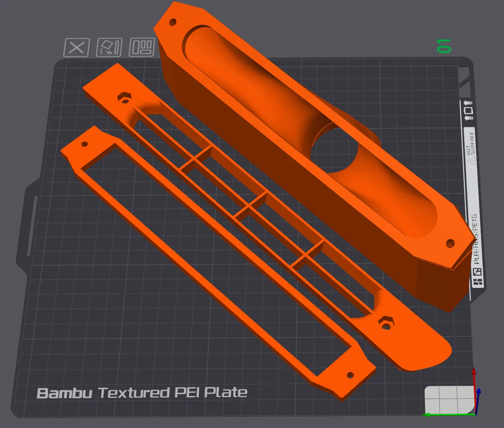Click the navigation view cube
504x428 pixels.
449,400
